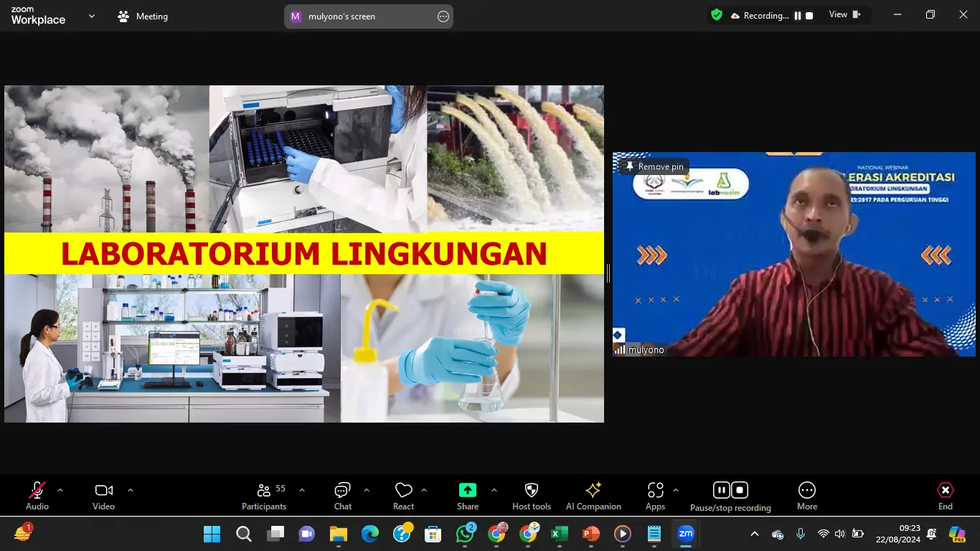Open Zoom Apps
This screenshot has height=551, width=980.
(x=655, y=495)
